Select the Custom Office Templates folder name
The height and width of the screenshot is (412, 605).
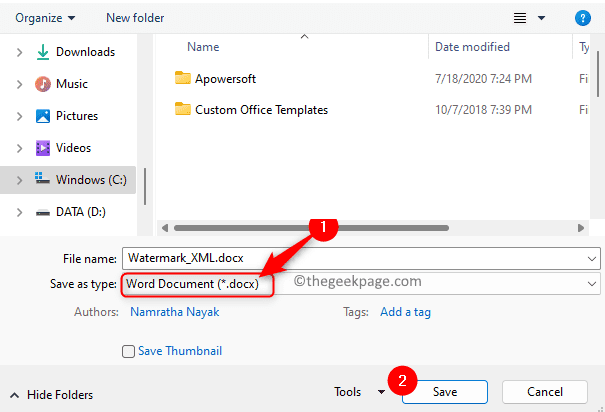[x=261, y=110]
